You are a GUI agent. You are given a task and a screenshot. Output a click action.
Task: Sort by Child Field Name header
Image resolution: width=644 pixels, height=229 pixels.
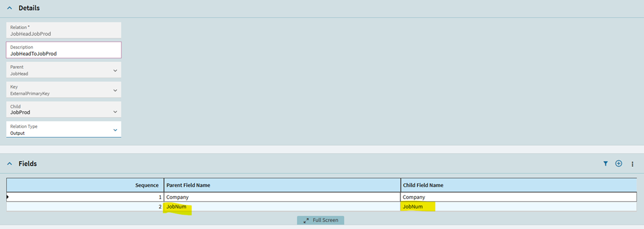pos(519,185)
